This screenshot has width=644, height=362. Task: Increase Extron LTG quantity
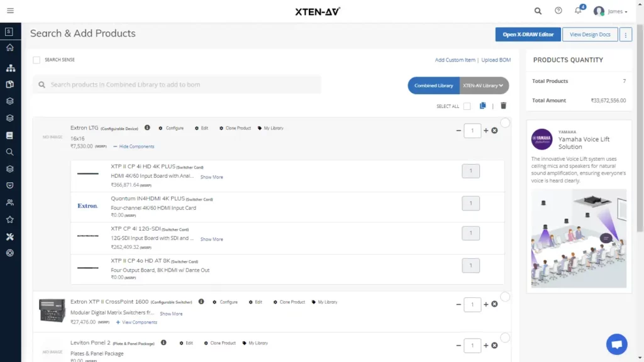coord(486,131)
